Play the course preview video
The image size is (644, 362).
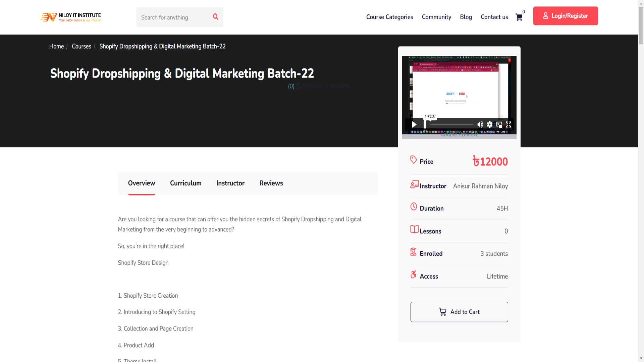tap(414, 125)
